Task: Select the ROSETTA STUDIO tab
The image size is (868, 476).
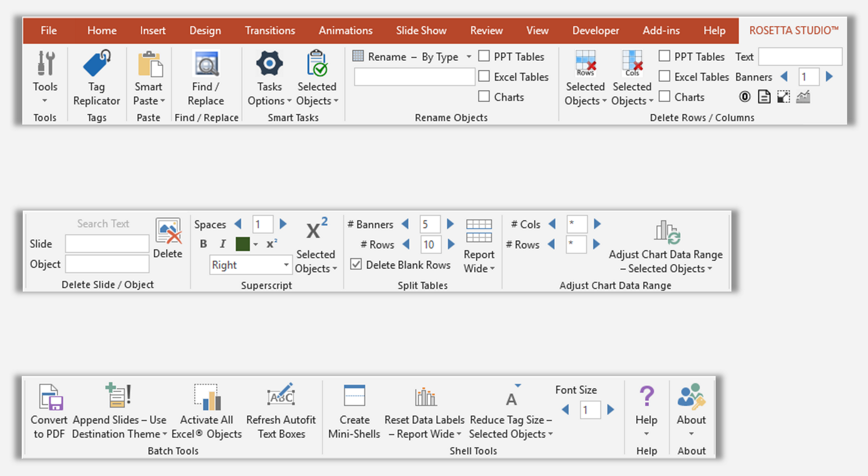Action: pyautogui.click(x=794, y=31)
